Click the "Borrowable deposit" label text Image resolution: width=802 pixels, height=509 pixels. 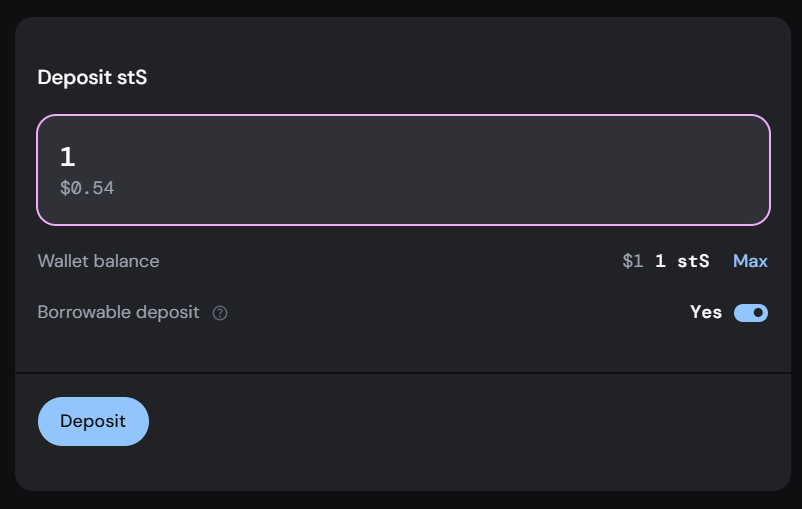coord(116,312)
